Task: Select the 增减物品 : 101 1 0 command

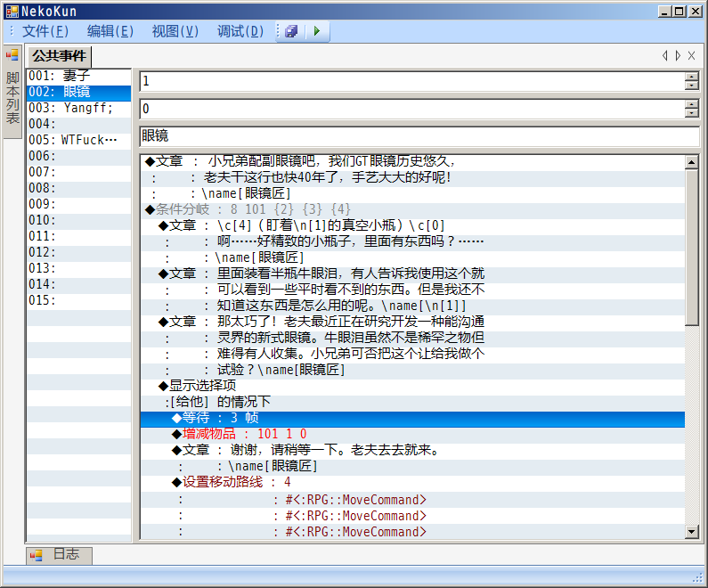Action: point(412,434)
